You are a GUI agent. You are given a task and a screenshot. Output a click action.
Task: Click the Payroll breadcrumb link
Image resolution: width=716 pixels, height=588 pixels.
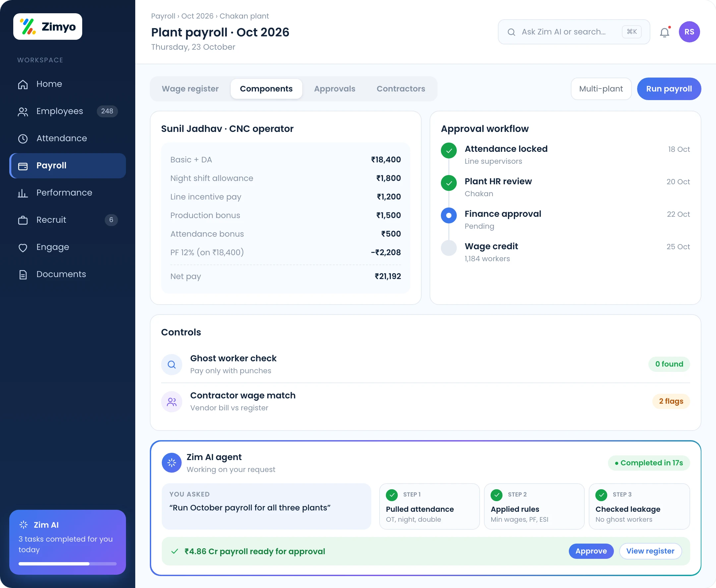tap(163, 16)
